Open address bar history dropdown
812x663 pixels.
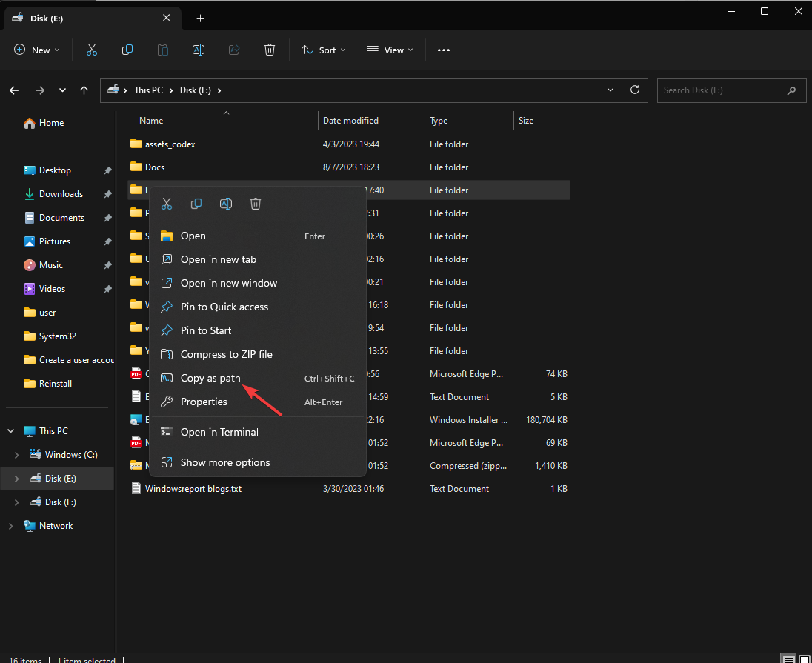click(x=610, y=90)
